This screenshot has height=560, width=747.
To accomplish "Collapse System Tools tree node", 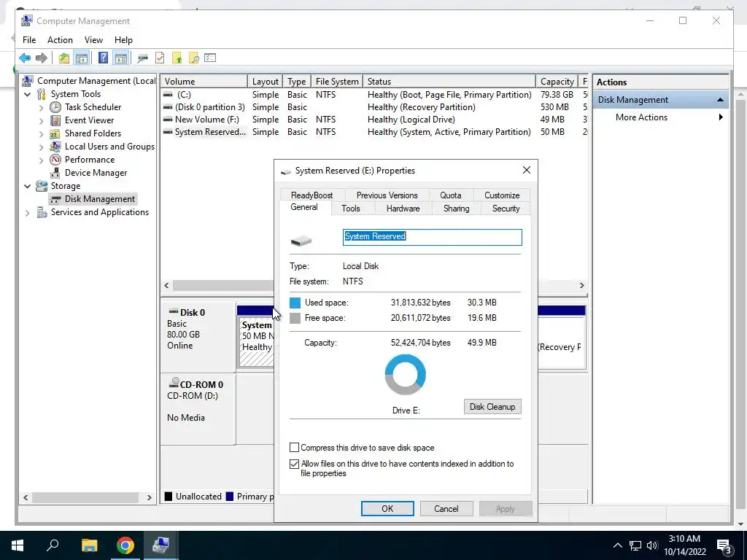I will click(28, 94).
